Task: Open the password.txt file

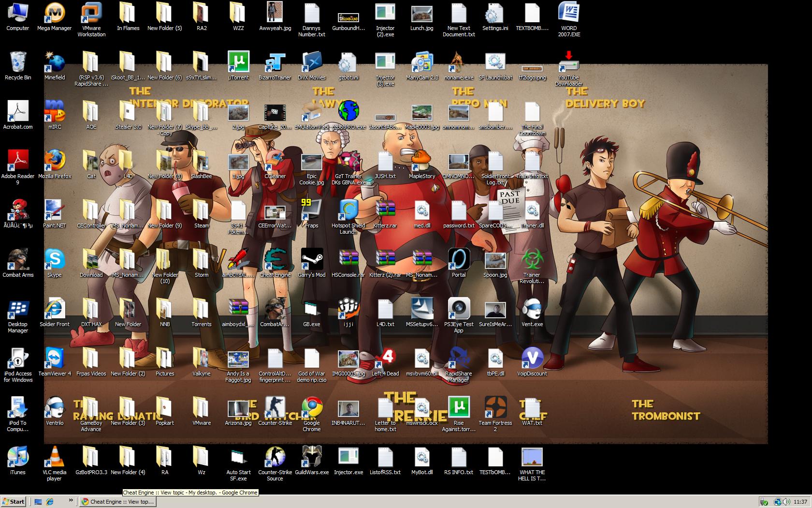Action: 459,214
